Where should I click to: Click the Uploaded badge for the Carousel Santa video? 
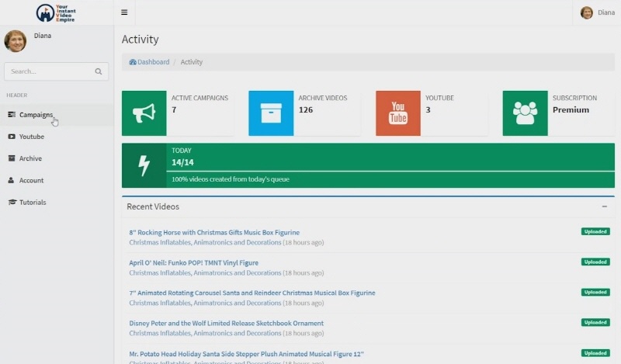tap(595, 292)
